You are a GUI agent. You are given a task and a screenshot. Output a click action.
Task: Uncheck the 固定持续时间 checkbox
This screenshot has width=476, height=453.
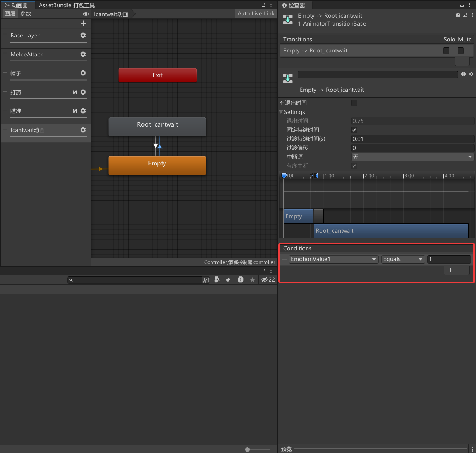pyautogui.click(x=354, y=130)
